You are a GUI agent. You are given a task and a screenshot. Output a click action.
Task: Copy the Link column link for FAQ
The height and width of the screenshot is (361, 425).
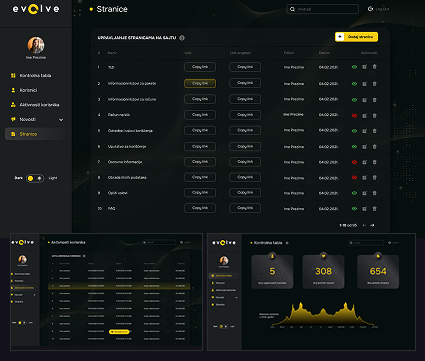pos(200,208)
